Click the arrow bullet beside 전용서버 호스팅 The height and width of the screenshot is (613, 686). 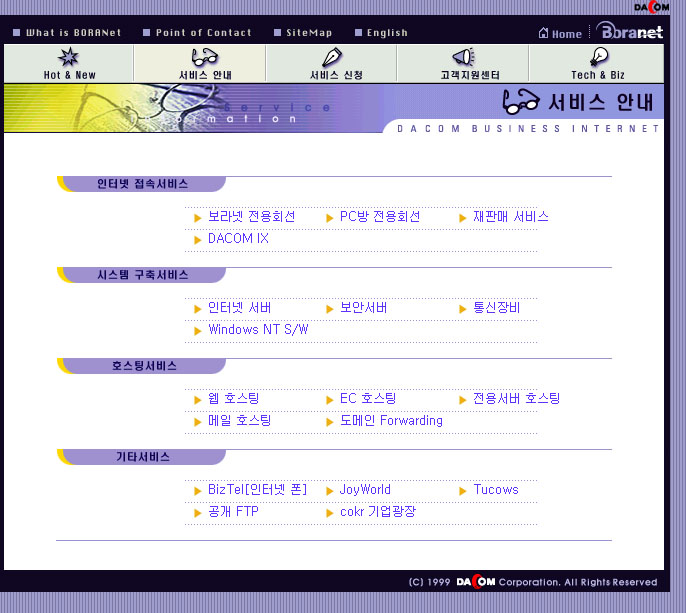[x=462, y=400]
